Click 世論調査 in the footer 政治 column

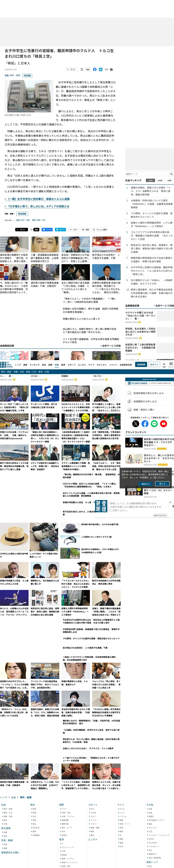pos(36,835)
